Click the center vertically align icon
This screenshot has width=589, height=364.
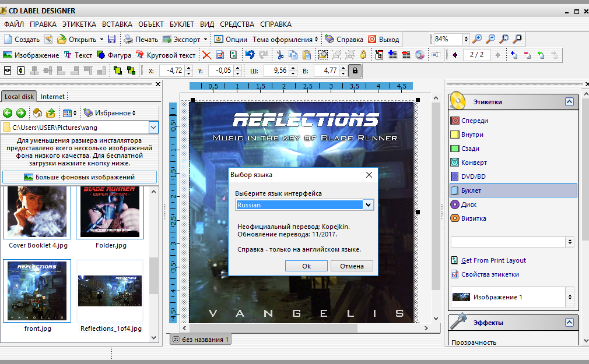click(21, 70)
